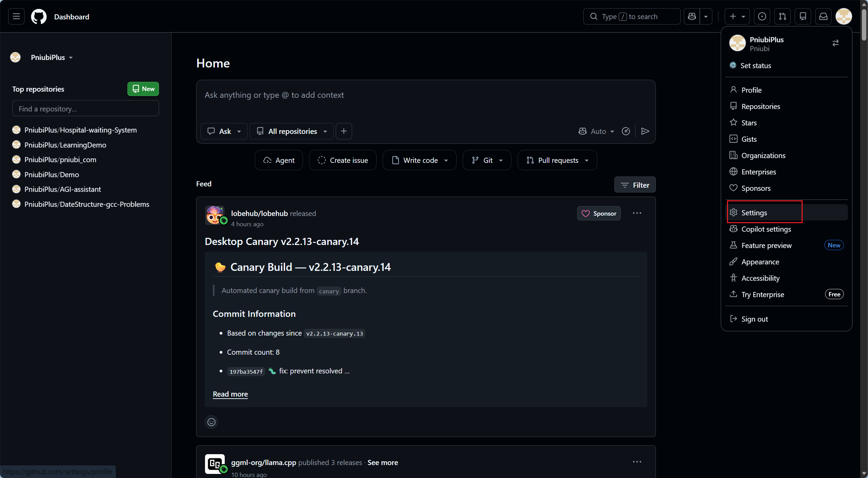Select Set status in user menu

coord(787,65)
